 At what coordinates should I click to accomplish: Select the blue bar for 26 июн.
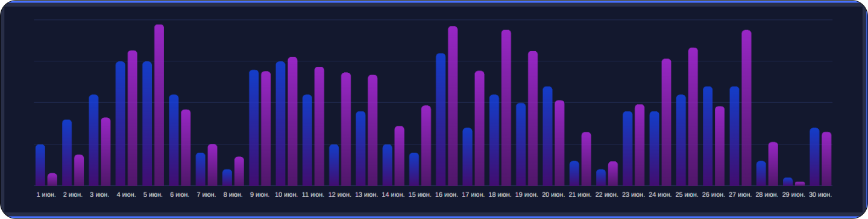(x=708, y=136)
